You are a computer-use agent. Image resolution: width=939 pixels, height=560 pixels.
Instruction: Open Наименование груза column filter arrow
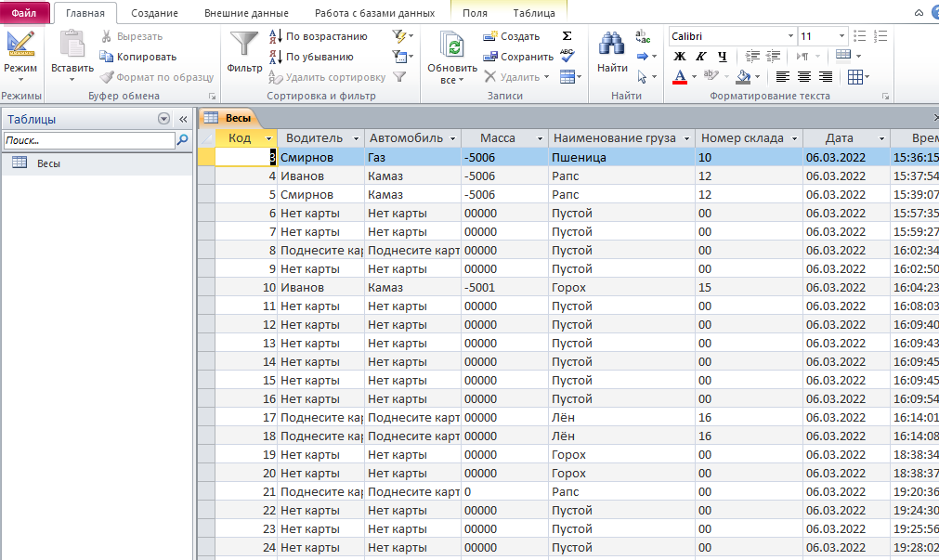click(687, 139)
